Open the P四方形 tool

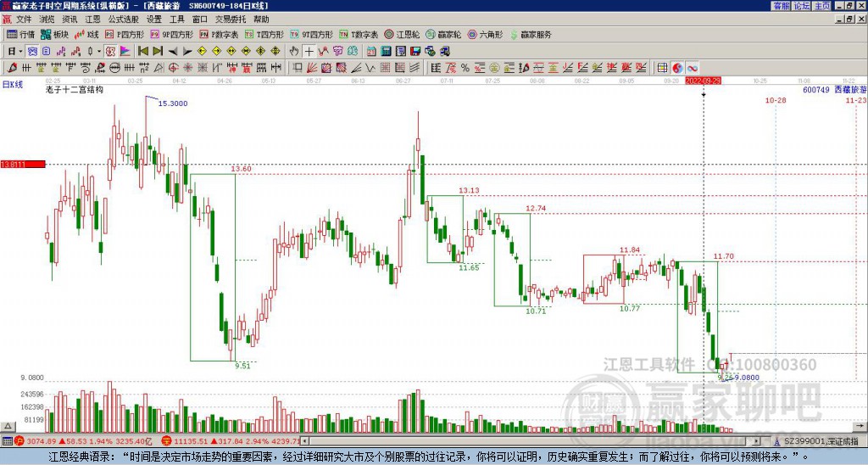click(125, 34)
